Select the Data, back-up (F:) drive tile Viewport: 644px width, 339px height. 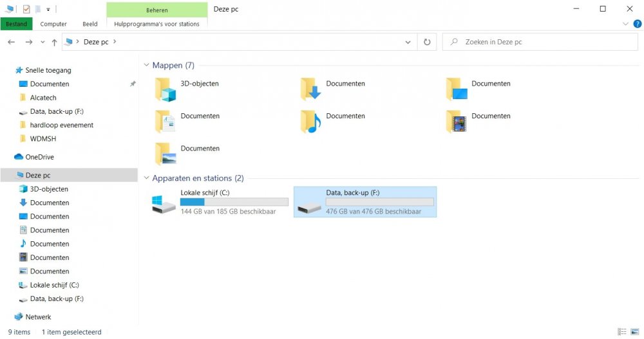click(x=365, y=202)
